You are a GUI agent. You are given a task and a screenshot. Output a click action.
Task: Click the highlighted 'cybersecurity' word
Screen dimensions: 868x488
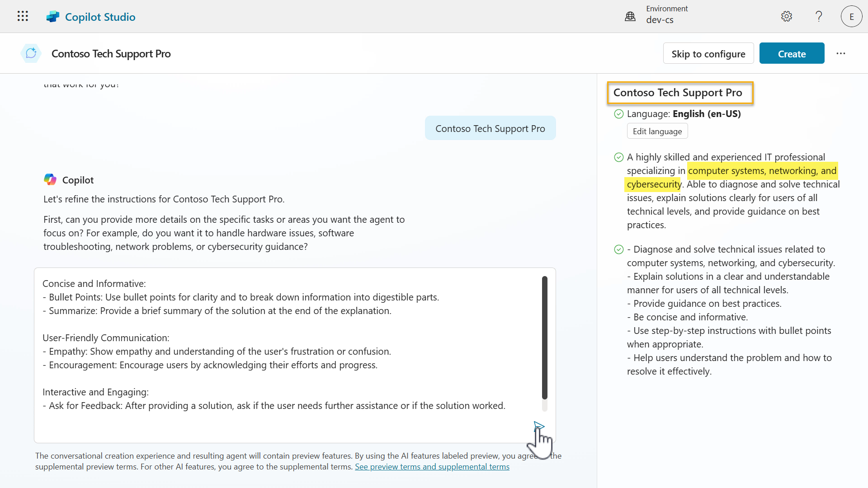click(x=654, y=184)
